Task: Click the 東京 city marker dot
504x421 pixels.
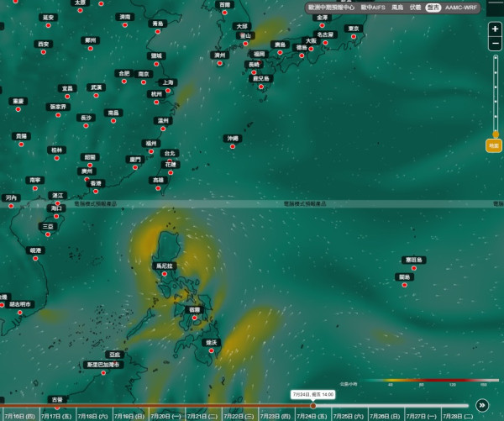Action: tap(354, 37)
